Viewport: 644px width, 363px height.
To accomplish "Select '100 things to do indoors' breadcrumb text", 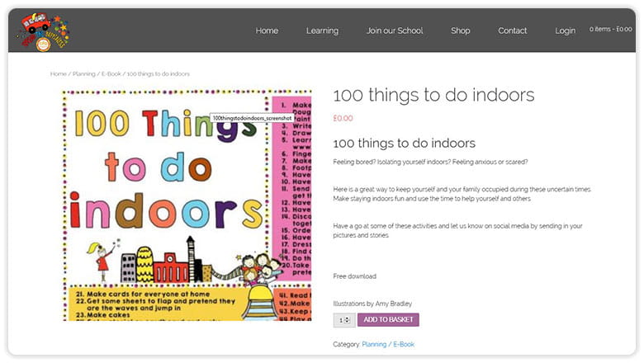I will coord(159,73).
